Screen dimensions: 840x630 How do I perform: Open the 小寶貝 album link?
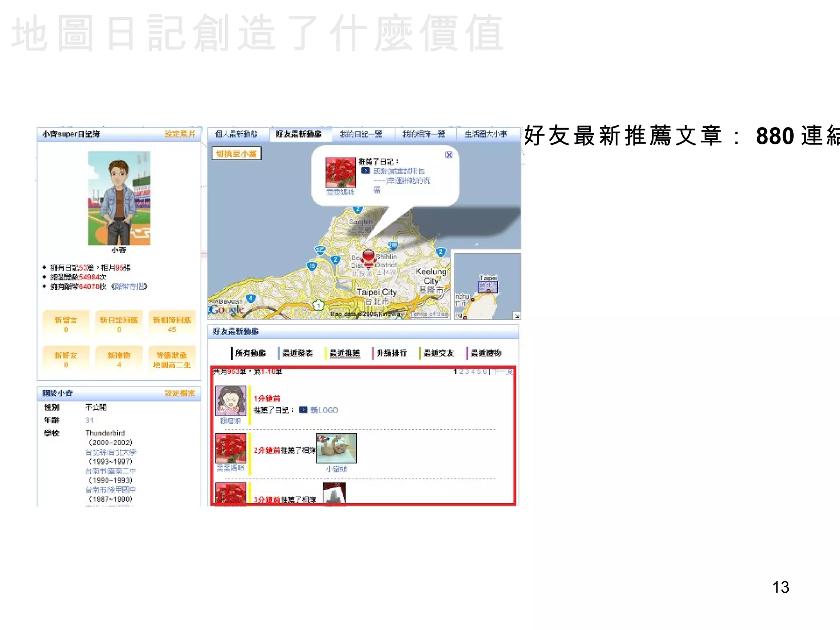click(x=336, y=469)
